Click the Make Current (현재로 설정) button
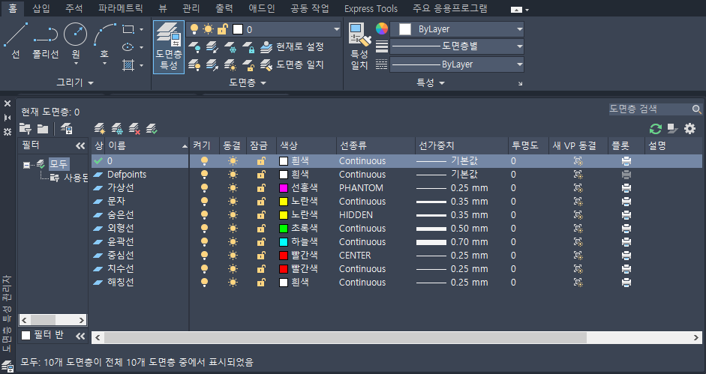Screen dimensions: 706x374 [292, 46]
